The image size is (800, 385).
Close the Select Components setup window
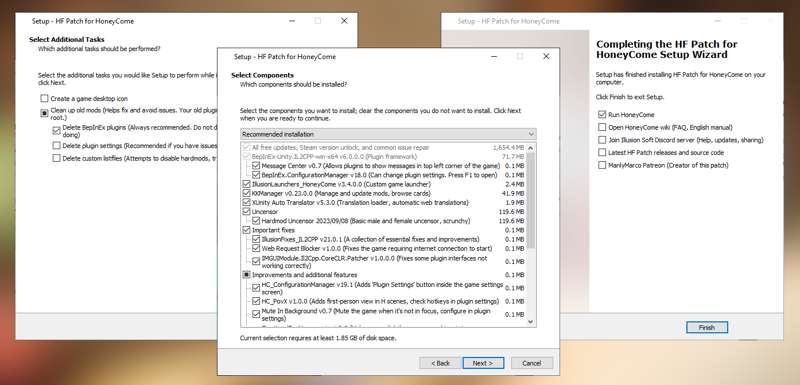click(546, 57)
